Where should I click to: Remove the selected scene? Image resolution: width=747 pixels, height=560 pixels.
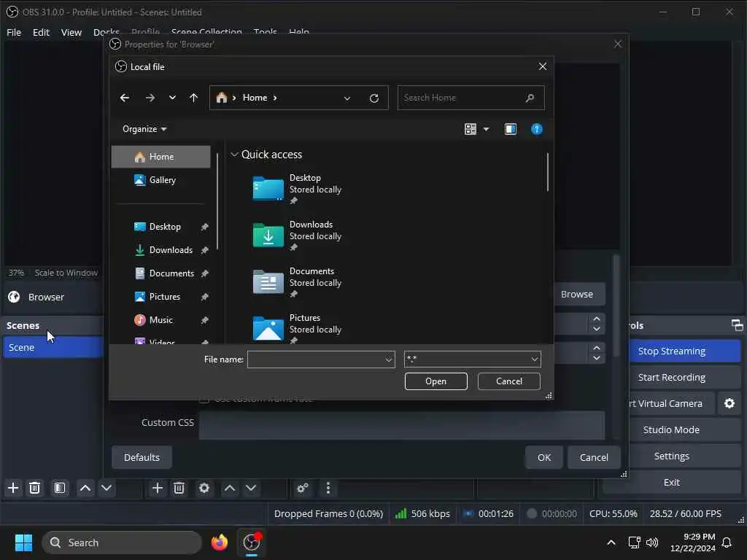pos(35,488)
